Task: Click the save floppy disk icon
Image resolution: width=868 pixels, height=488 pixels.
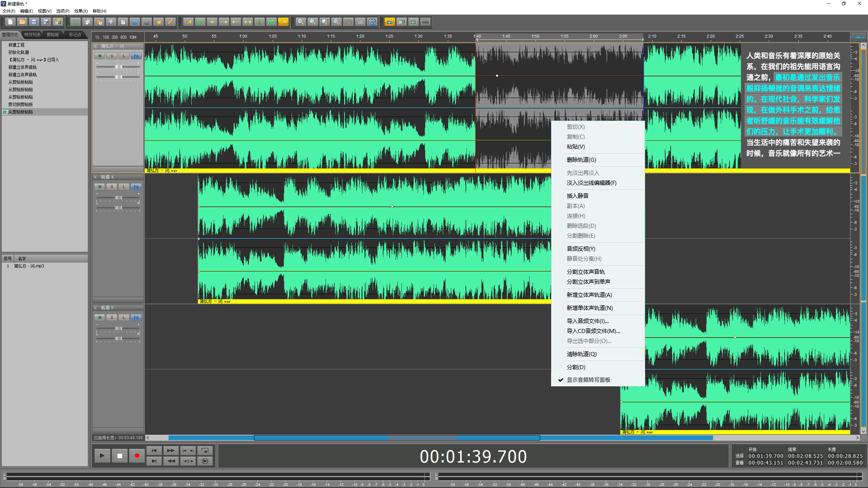Action: (34, 22)
